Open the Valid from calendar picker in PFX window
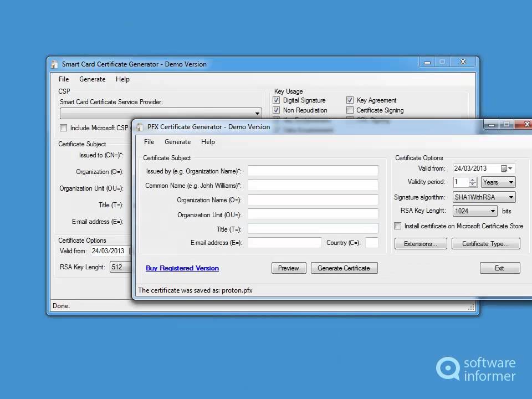Viewport: 532px width, 399px height. tap(507, 168)
